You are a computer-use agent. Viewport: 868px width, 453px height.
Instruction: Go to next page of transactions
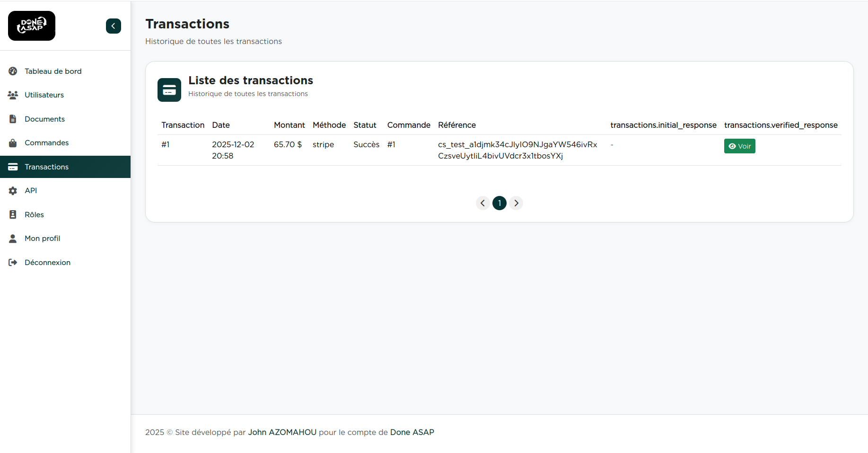[x=516, y=203]
